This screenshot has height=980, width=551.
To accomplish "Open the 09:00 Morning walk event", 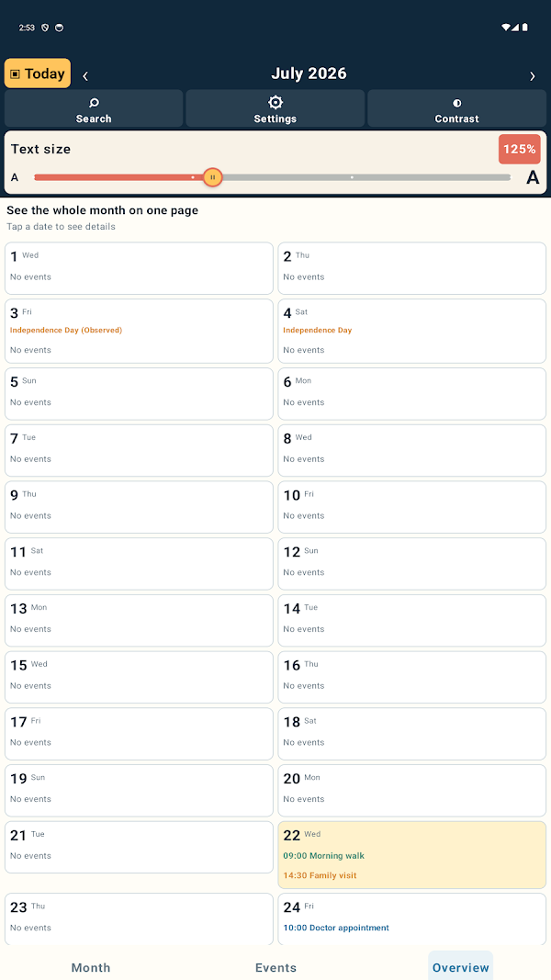I will coord(323,856).
